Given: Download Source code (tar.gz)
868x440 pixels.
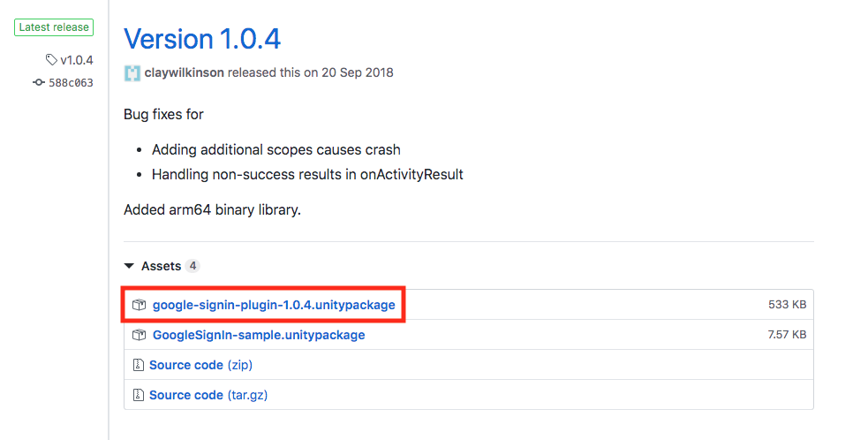Looking at the screenshot, I should coord(208,395).
